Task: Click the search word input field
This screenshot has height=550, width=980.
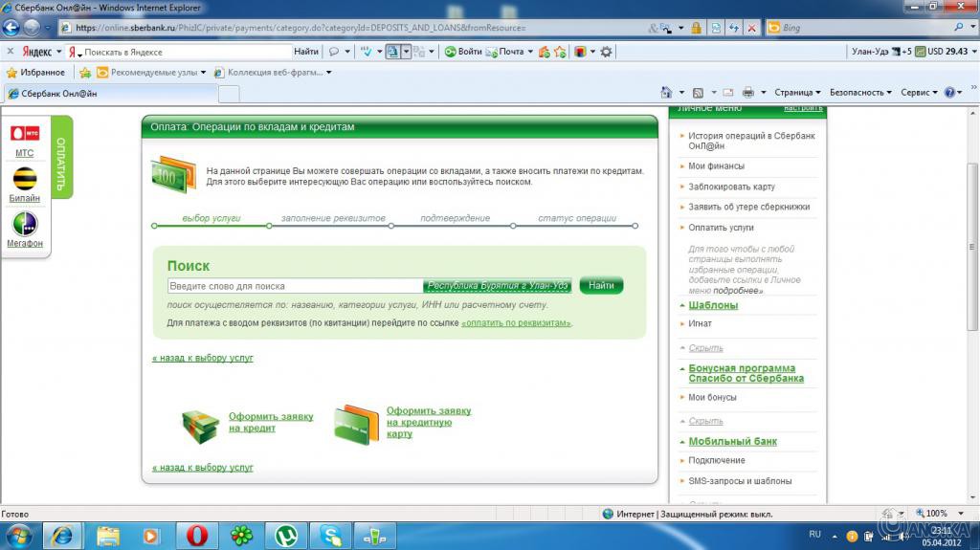Action: 295,286
